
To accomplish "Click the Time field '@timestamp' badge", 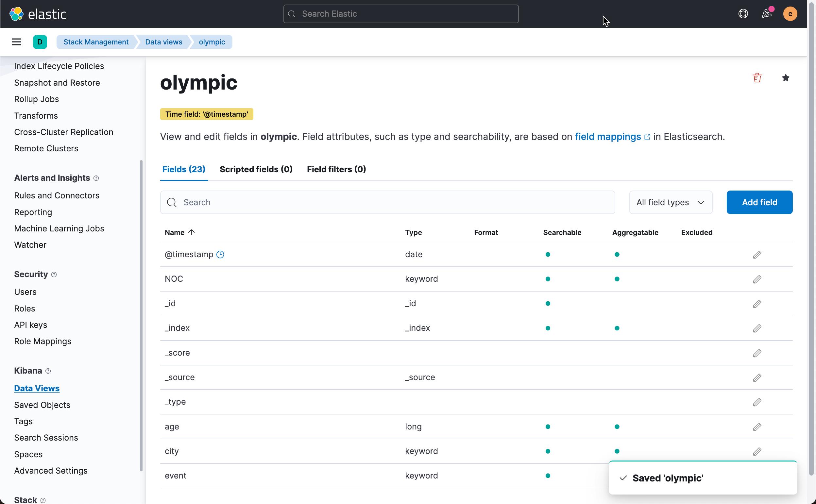I will click(207, 114).
